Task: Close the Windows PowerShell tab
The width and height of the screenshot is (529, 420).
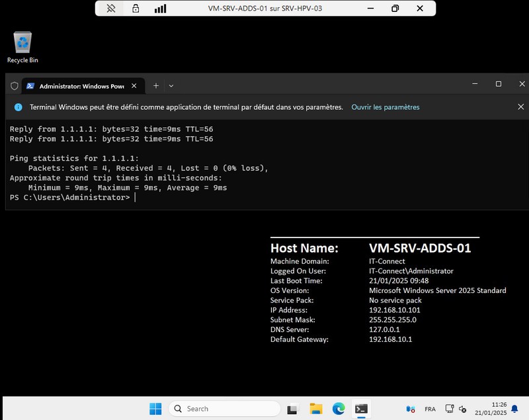Action: pyautogui.click(x=135, y=86)
